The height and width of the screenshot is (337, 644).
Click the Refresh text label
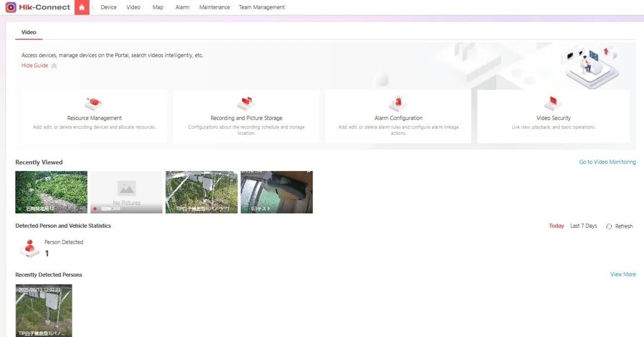pos(624,226)
